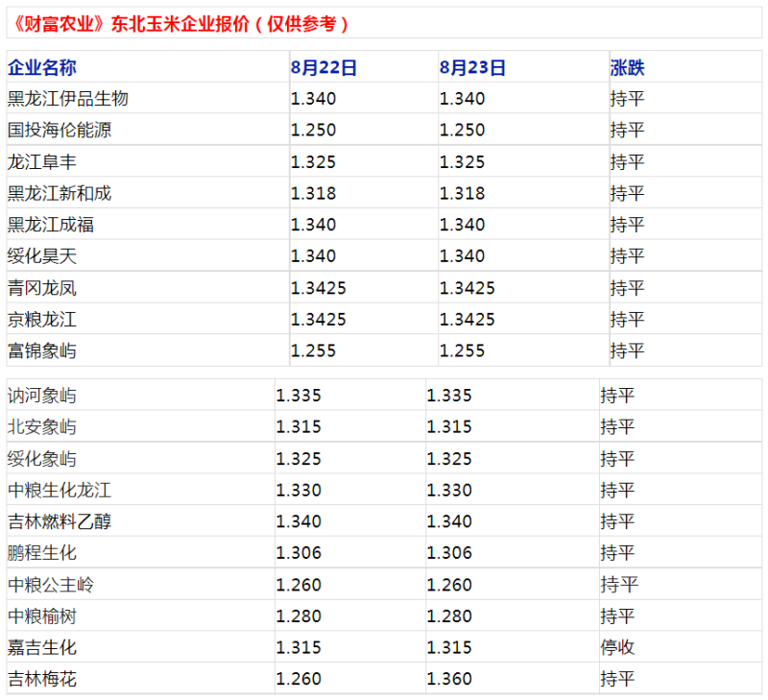Select 中粮榆树 8月23日 price 1.280
Image resolution: width=768 pixels, height=700 pixels.
[449, 616]
